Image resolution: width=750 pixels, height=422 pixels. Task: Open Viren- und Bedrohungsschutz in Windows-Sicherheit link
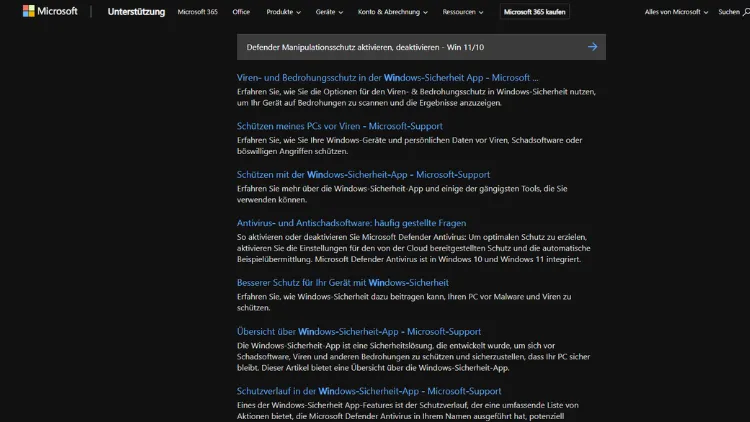pos(387,78)
